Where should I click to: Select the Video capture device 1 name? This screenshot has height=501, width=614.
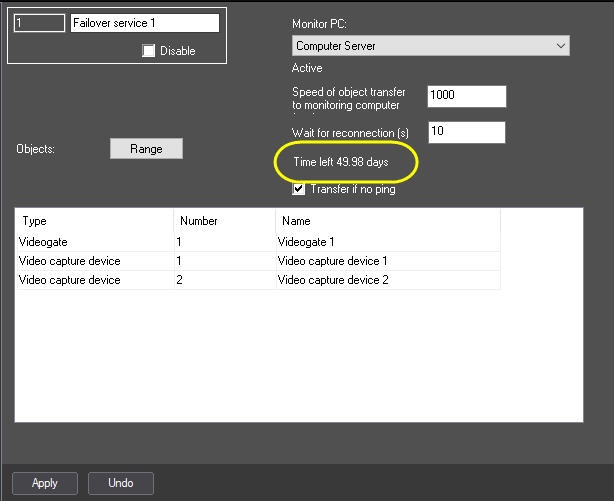[332, 261]
